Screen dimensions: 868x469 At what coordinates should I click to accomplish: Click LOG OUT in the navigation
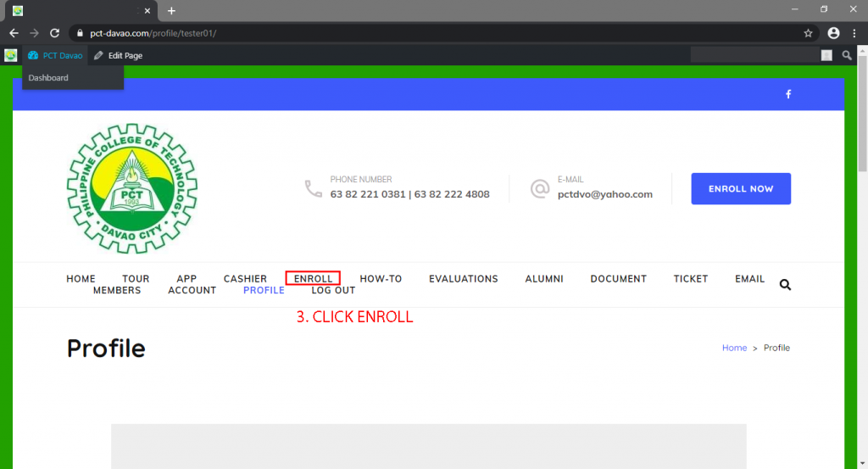333,291
